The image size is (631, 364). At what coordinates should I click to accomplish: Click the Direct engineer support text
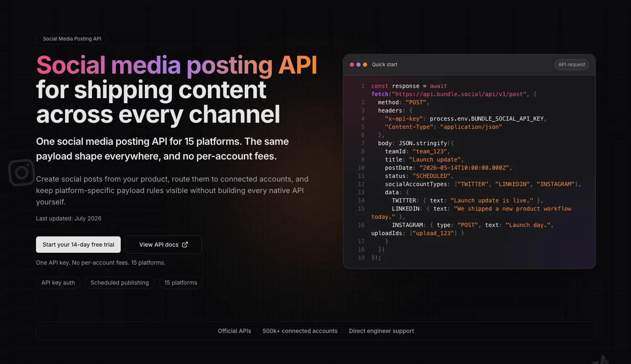[x=381, y=331]
